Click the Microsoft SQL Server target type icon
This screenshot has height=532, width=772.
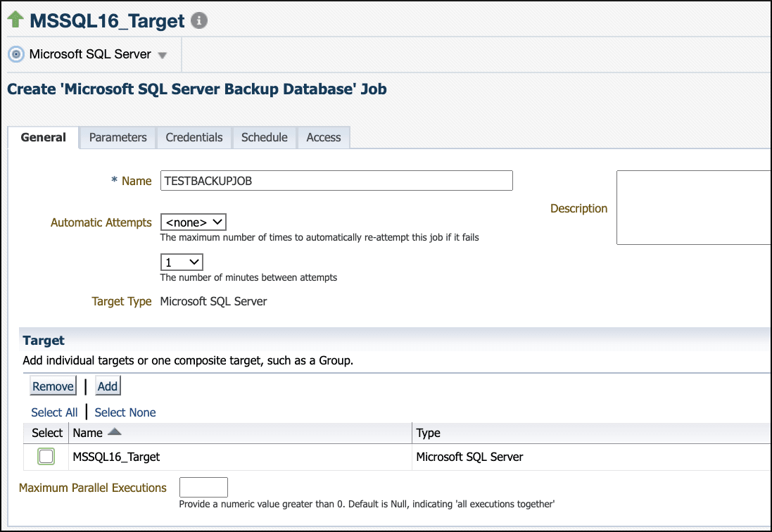pyautogui.click(x=15, y=54)
